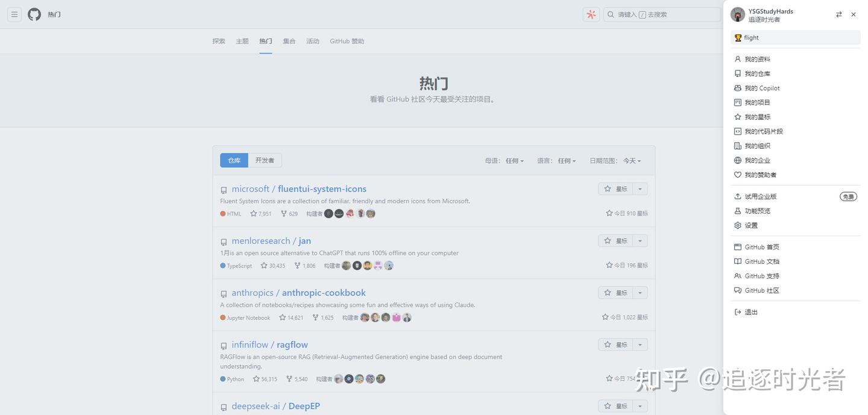Viewport: 868px width, 415px height.
Task: Click a contributor avatar on the ragflow repository
Action: pyautogui.click(x=338, y=379)
